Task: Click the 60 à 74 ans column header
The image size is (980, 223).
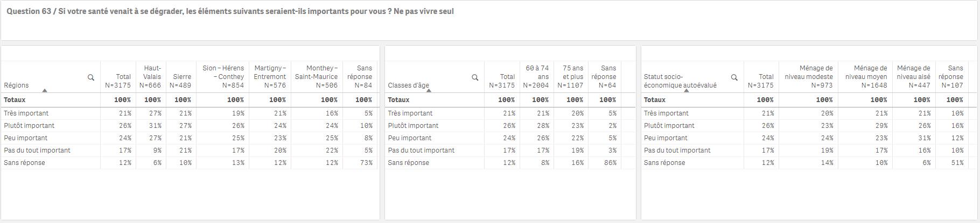Action: pos(536,77)
